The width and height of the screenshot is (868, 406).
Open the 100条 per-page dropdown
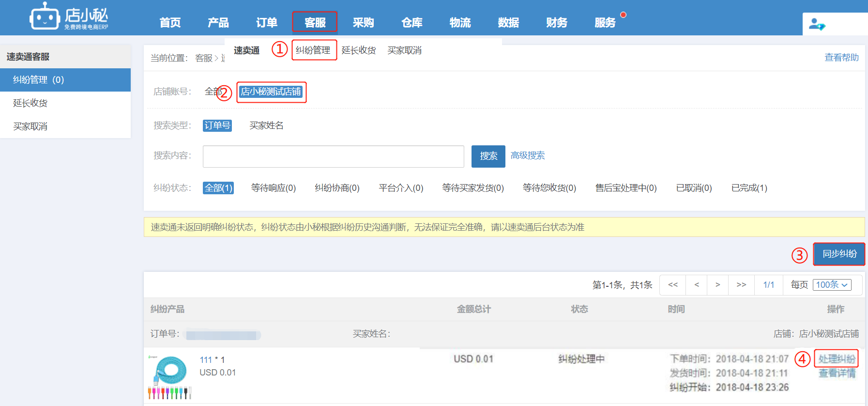(832, 285)
